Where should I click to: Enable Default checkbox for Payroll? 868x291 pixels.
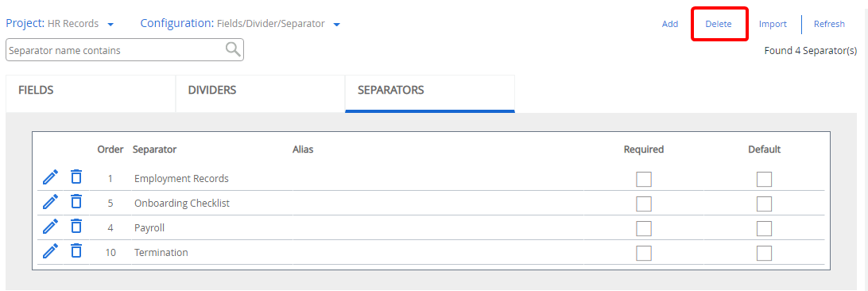tap(764, 228)
